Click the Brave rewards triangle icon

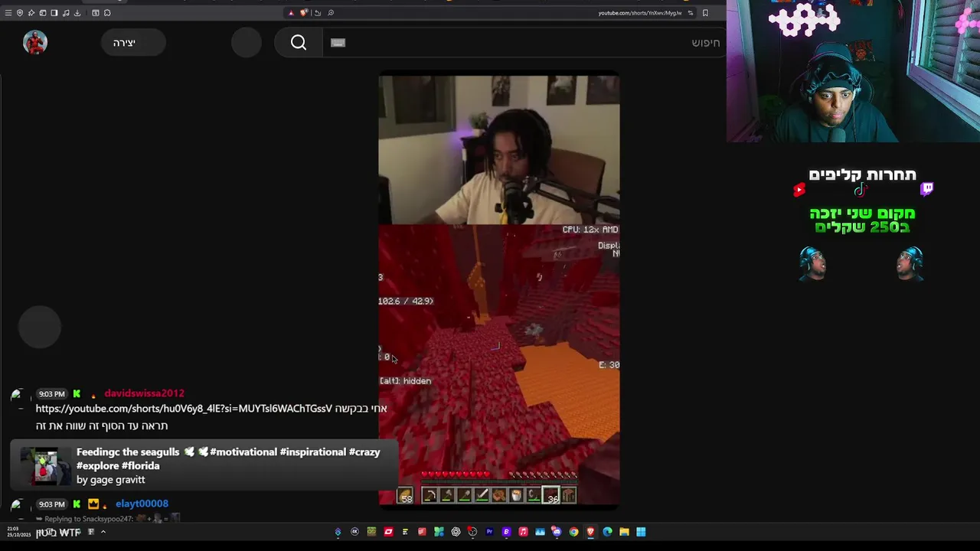[292, 13]
